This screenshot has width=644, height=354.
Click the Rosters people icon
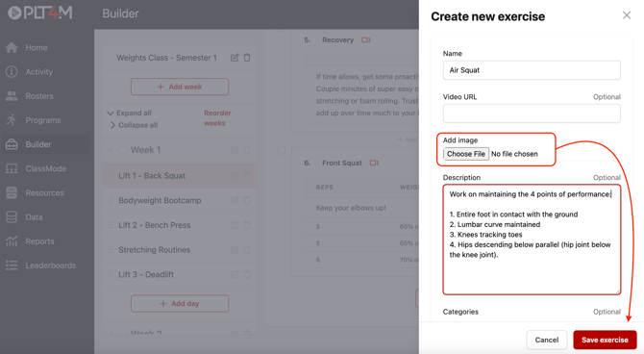(12, 96)
